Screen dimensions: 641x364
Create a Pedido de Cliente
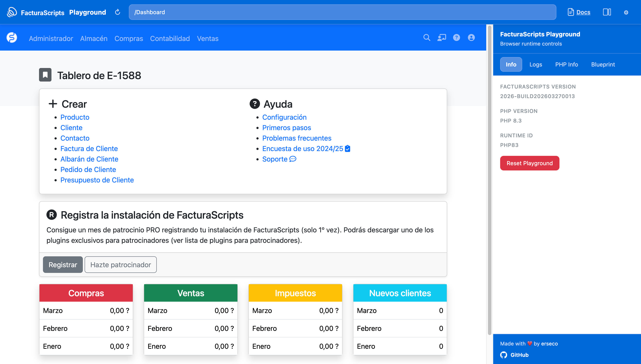coord(88,170)
